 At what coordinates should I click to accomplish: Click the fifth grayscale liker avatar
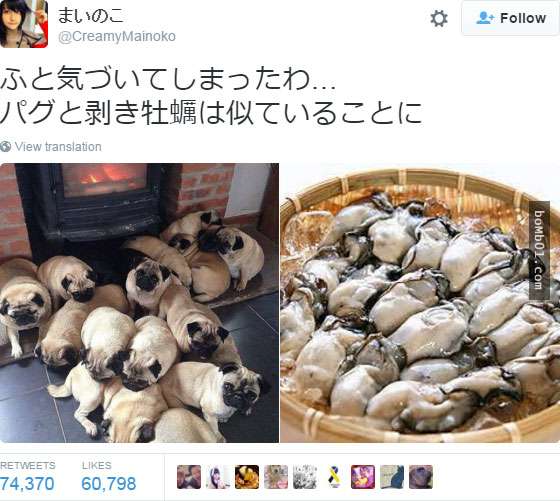(x=305, y=477)
